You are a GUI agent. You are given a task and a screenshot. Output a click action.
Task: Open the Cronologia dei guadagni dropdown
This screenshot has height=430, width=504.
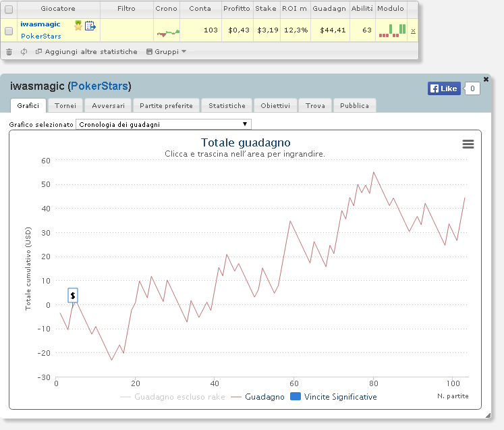coord(163,124)
